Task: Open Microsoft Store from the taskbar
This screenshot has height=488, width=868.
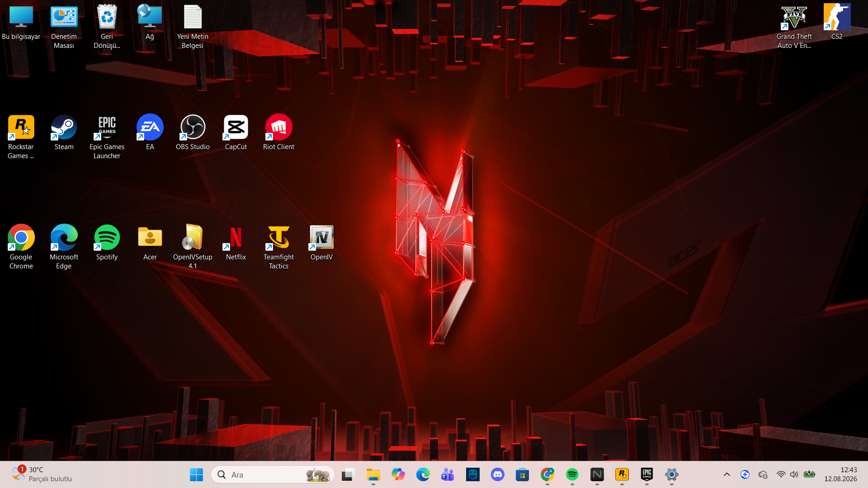Action: (522, 475)
